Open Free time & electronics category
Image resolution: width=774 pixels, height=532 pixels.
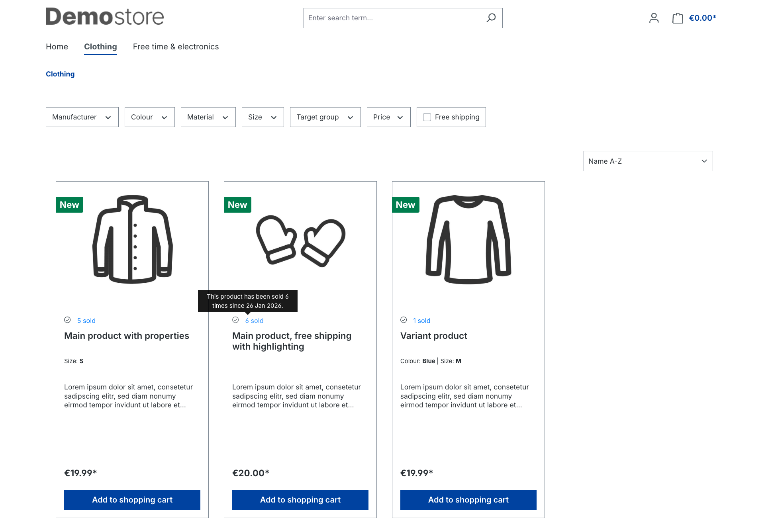click(x=176, y=47)
